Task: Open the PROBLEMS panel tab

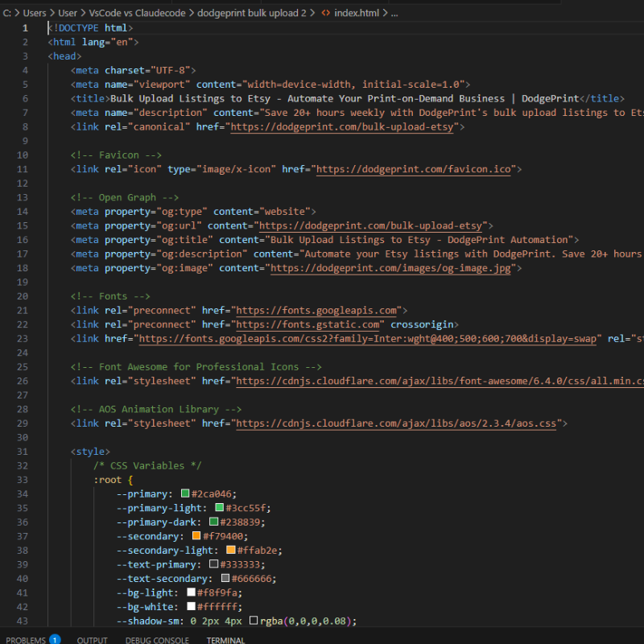Action: (26, 640)
